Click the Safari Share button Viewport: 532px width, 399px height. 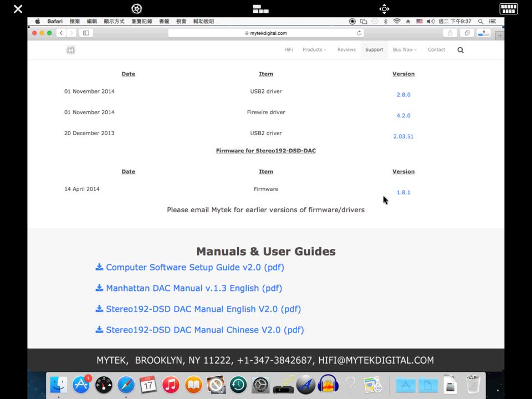click(x=450, y=33)
